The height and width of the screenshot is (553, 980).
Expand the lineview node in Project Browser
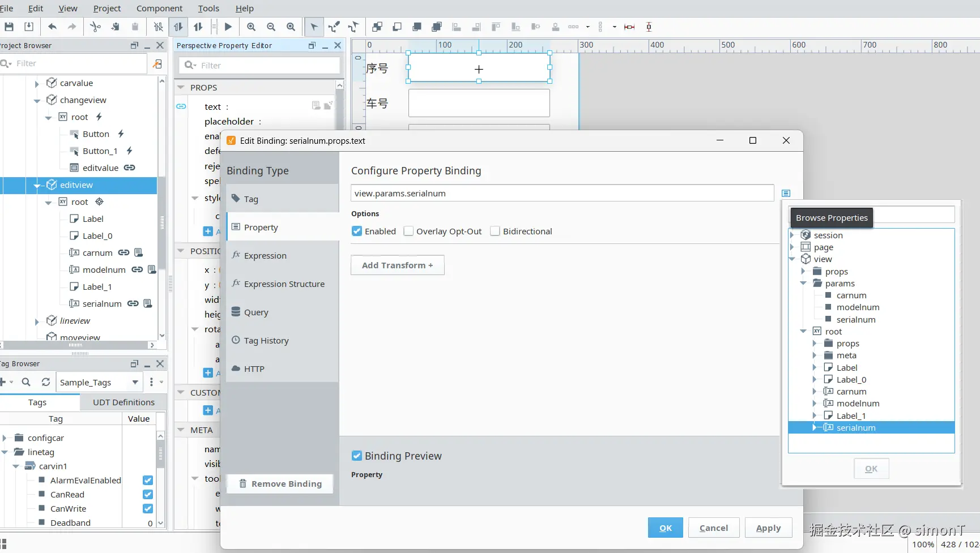(37, 321)
